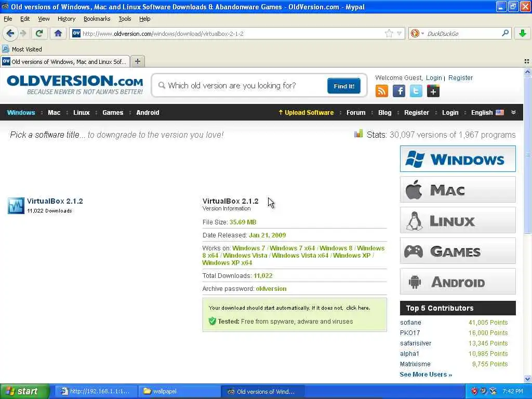Image resolution: width=532 pixels, height=399 pixels.
Task: Click the large Android category button
Action: tap(458, 282)
